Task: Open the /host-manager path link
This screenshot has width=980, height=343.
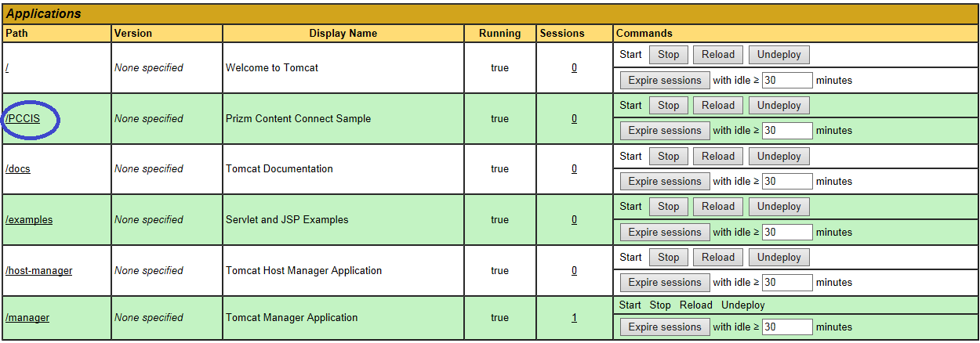Action: coord(39,271)
